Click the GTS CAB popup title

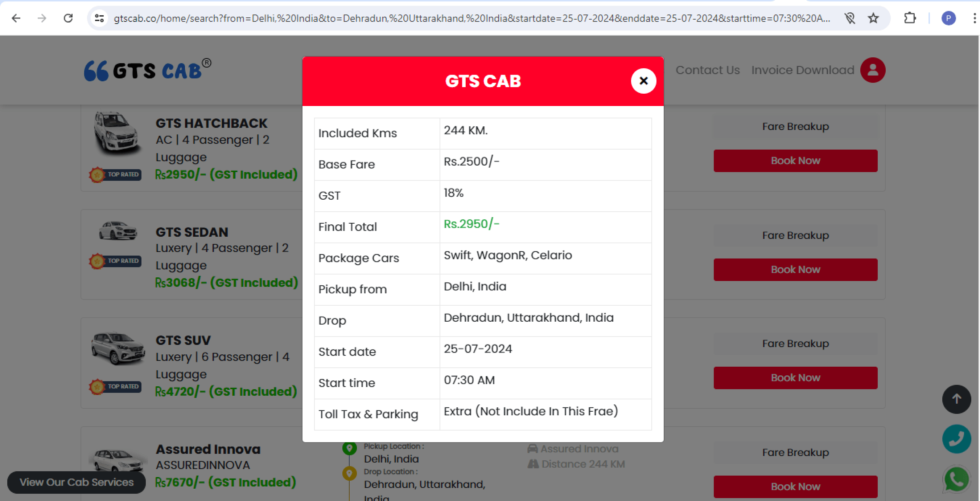pos(483,81)
